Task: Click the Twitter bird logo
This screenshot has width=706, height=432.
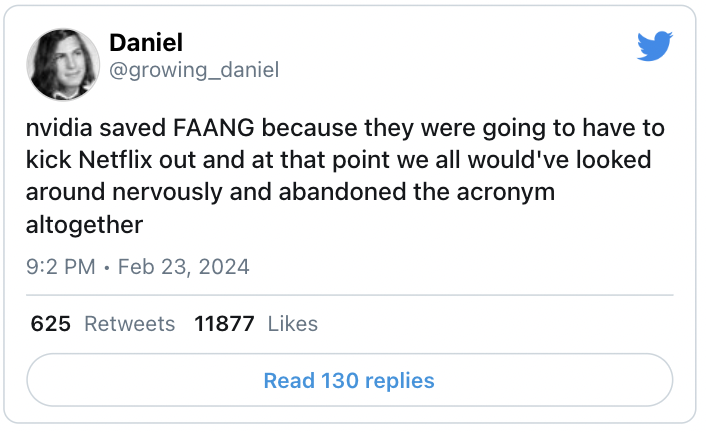Action: click(655, 46)
